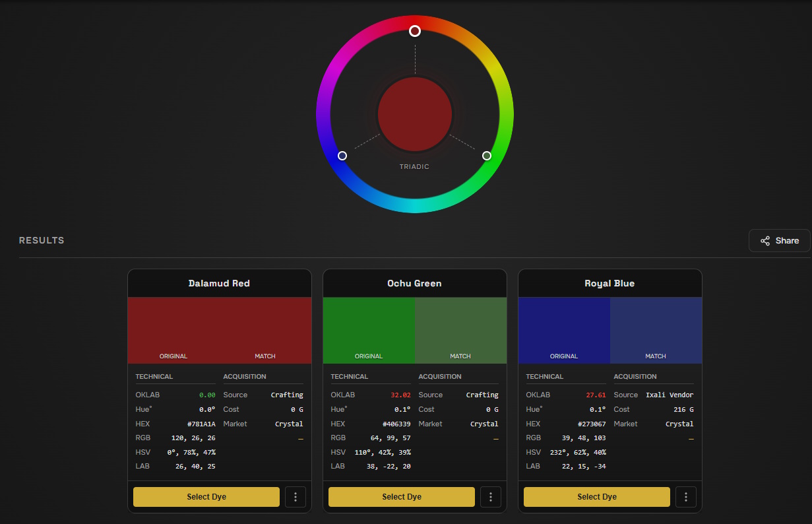
Task: Open more options for Ochu Green
Action: 491,497
